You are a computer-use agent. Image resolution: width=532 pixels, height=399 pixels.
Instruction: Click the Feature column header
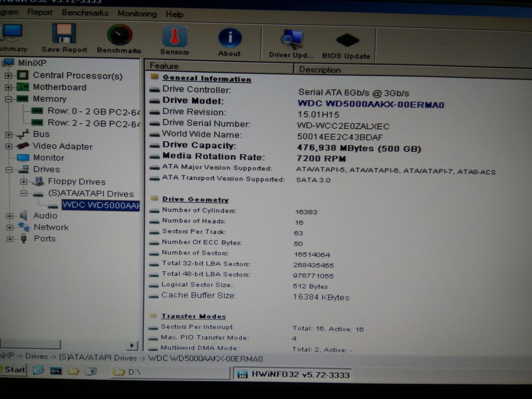(219, 66)
